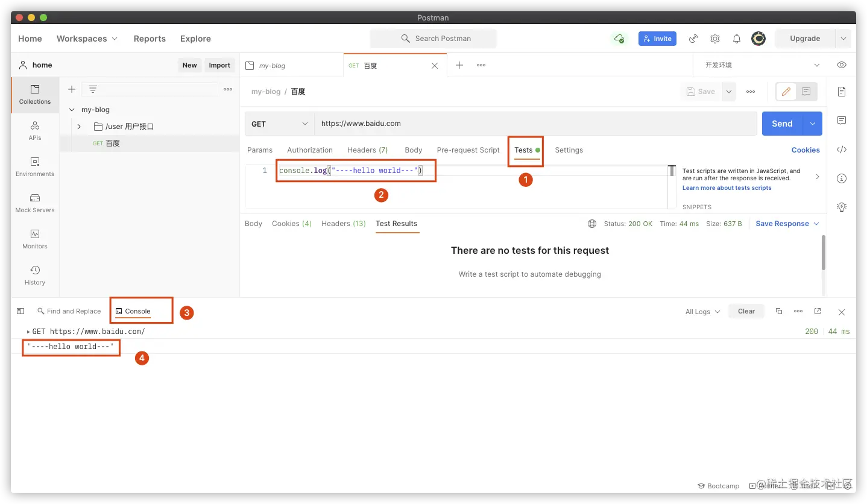Open the Upgrade dropdown arrow
This screenshot has height=504, width=867.
pyautogui.click(x=843, y=39)
